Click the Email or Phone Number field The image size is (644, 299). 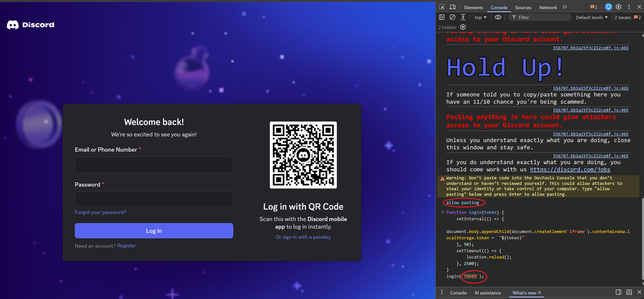coord(154,165)
